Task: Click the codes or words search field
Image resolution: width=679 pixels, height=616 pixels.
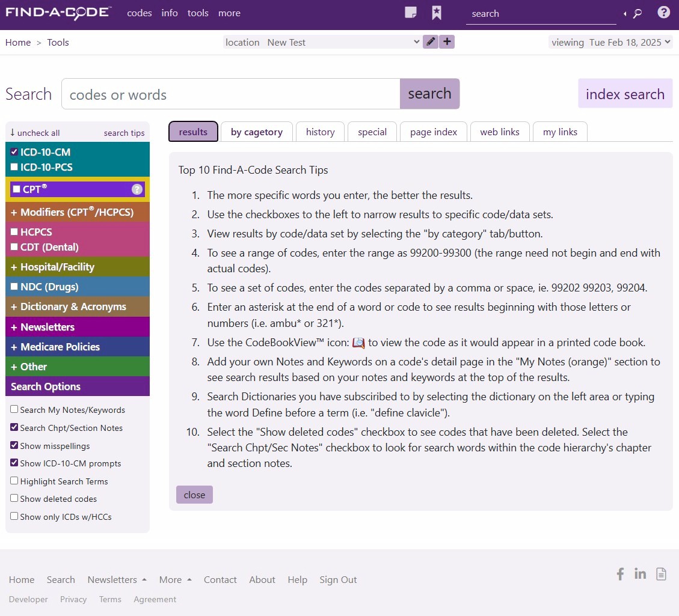Action: [x=231, y=94]
